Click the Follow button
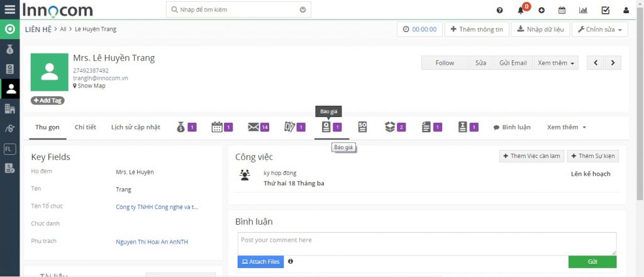This screenshot has height=277, width=644. pyautogui.click(x=445, y=63)
